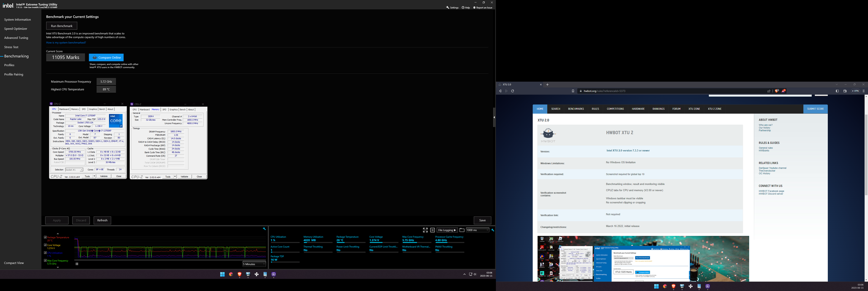Click the Refresh button in XTU
Image resolution: width=868 pixels, height=291 pixels.
(102, 221)
